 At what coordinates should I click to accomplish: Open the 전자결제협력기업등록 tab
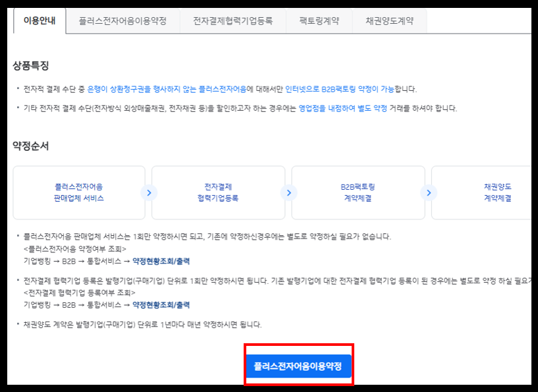[x=232, y=21]
